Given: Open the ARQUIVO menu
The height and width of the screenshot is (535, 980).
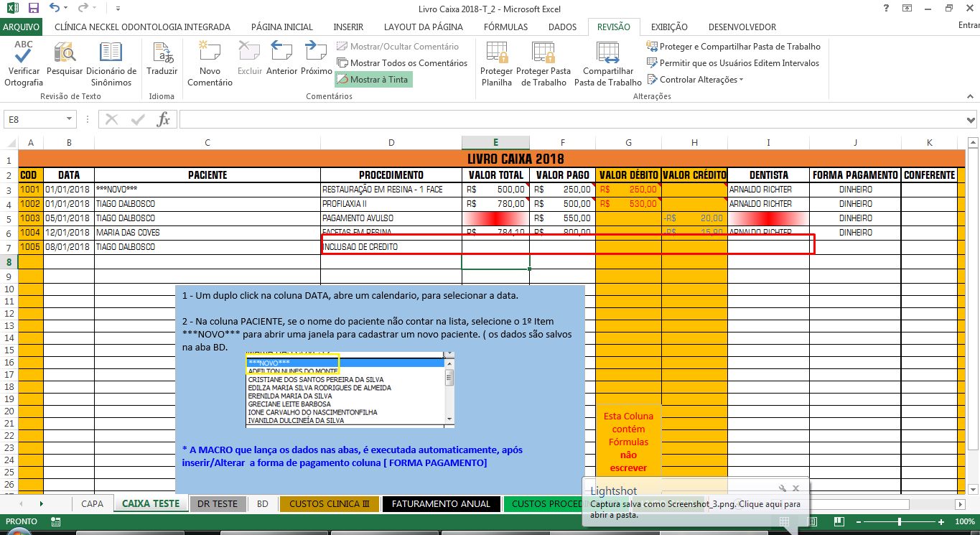Looking at the screenshot, I should click(x=22, y=27).
